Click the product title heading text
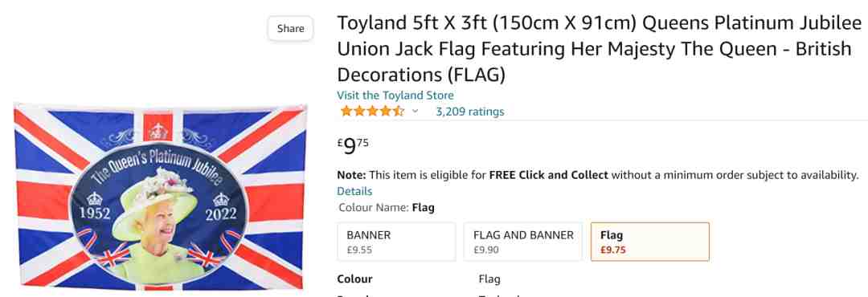868x297 pixels. pyautogui.click(x=600, y=49)
